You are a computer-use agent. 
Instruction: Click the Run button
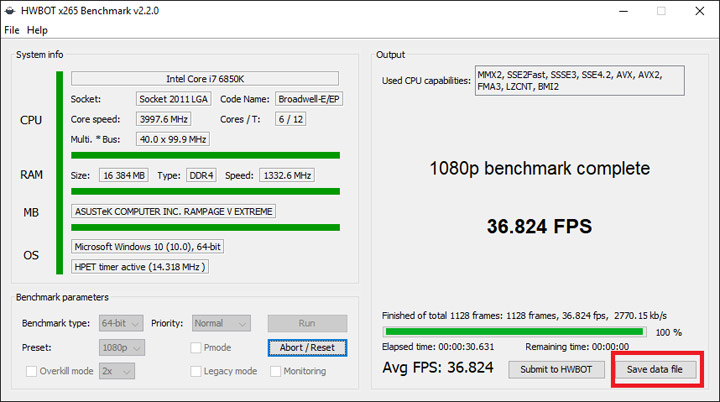click(x=307, y=323)
